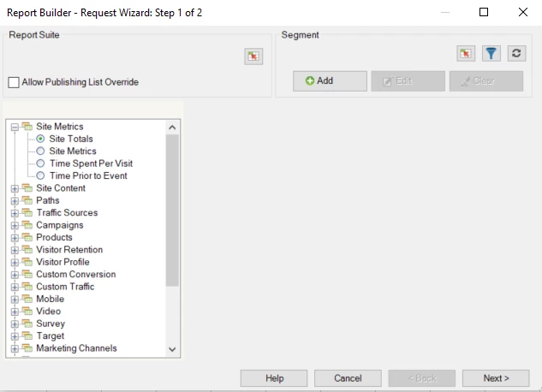Screen dimensions: 542x392
Task: Cancel the Request Wizard
Action: [x=348, y=378]
